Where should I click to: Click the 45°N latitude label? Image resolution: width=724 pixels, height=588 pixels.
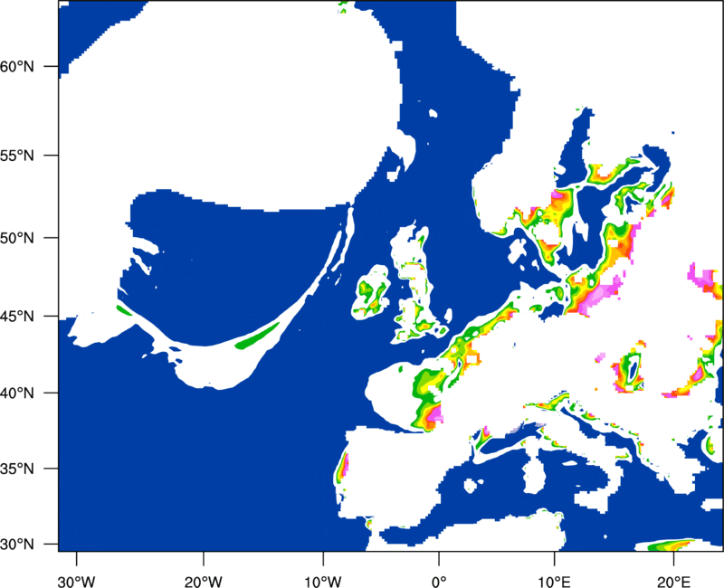(x=17, y=317)
